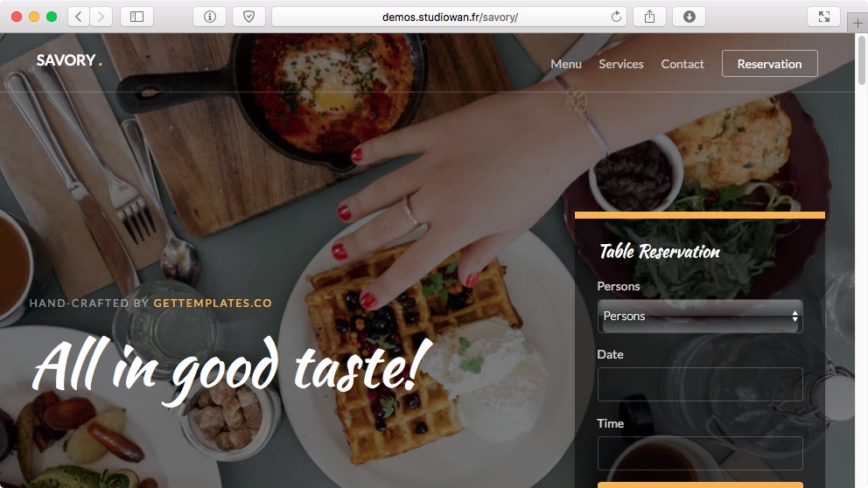Go forward using Safari's forward arrow

tap(101, 17)
